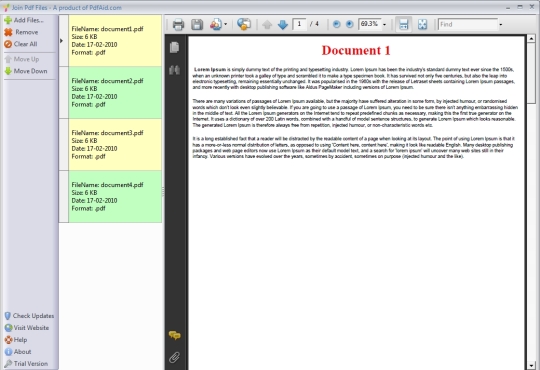
Task: Select document2.pdf in file list
Action: pyautogui.click(x=115, y=93)
